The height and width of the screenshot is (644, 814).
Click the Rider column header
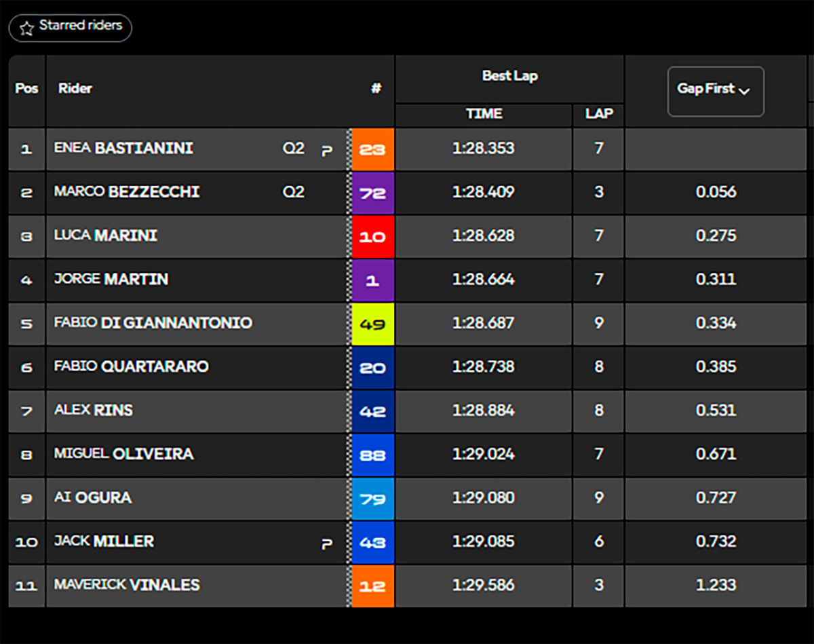click(x=75, y=88)
